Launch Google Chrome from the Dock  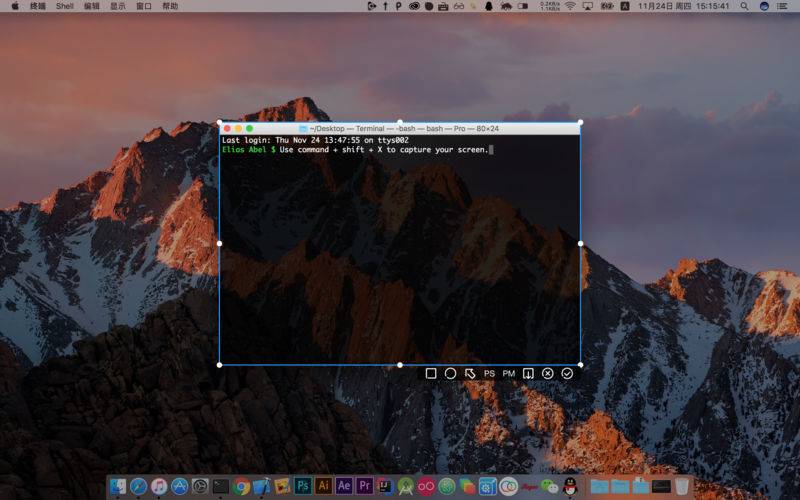[x=241, y=486]
